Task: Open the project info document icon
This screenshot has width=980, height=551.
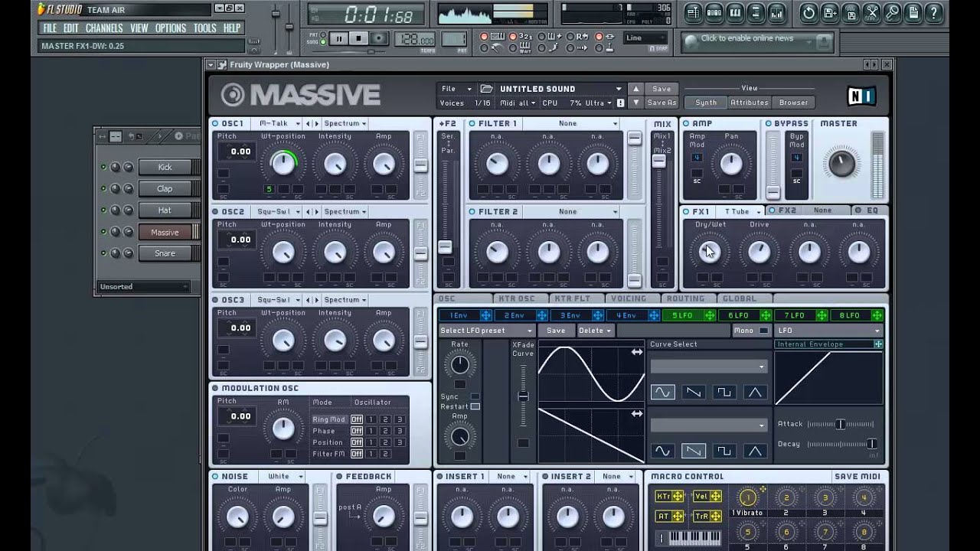Action: tap(913, 12)
